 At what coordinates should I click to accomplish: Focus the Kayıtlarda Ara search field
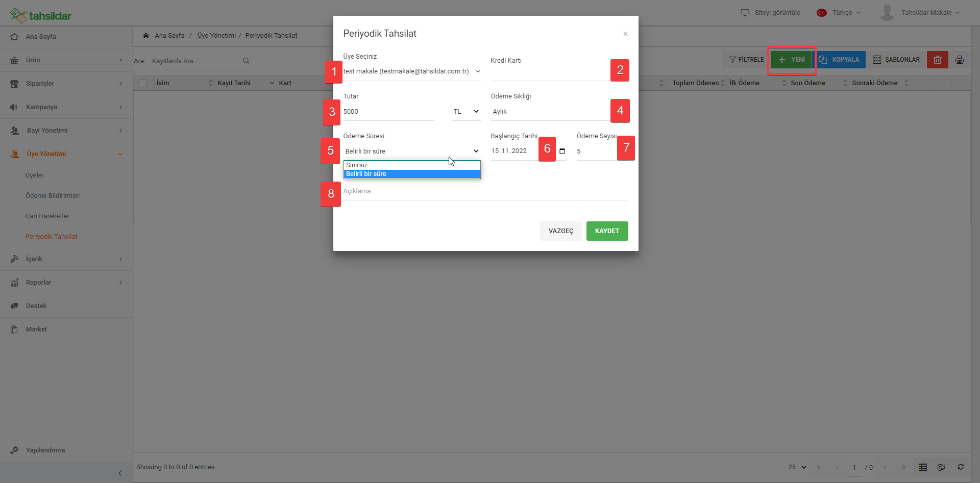196,61
